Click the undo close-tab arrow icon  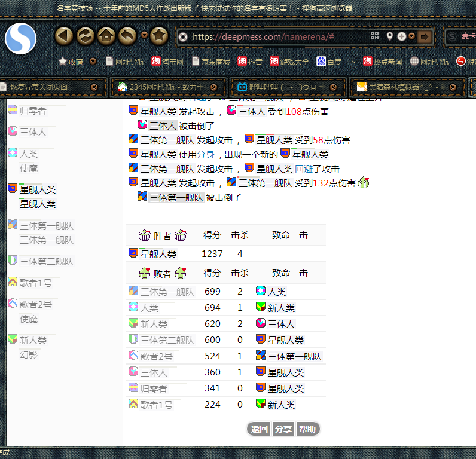(127, 36)
